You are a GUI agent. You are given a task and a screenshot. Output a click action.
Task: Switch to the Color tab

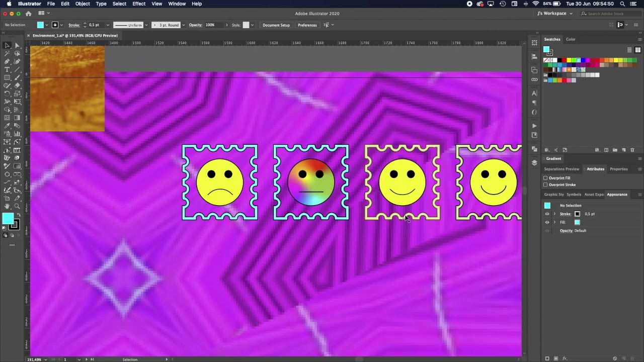click(x=571, y=39)
